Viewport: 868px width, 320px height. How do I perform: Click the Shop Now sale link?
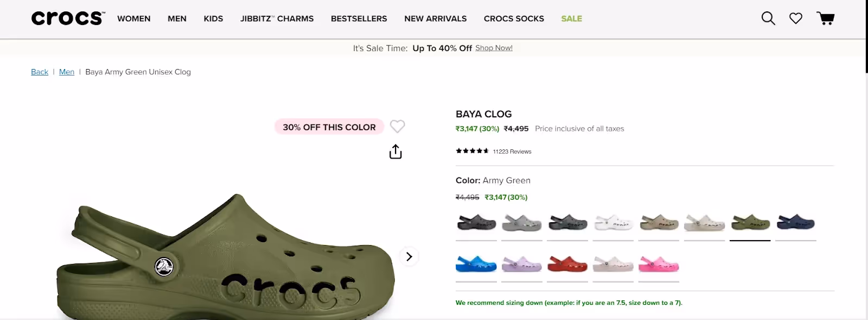[x=494, y=48]
